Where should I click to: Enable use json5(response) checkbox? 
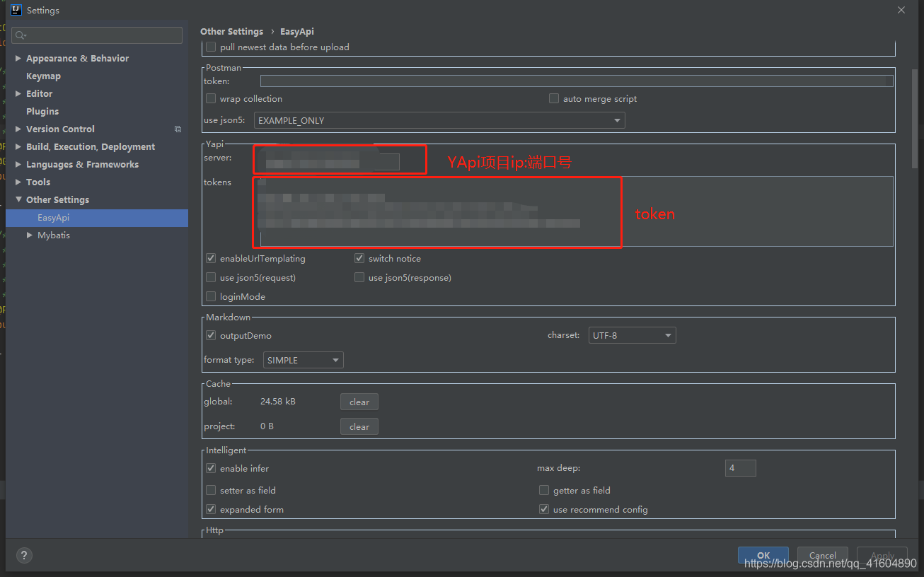[x=359, y=278]
